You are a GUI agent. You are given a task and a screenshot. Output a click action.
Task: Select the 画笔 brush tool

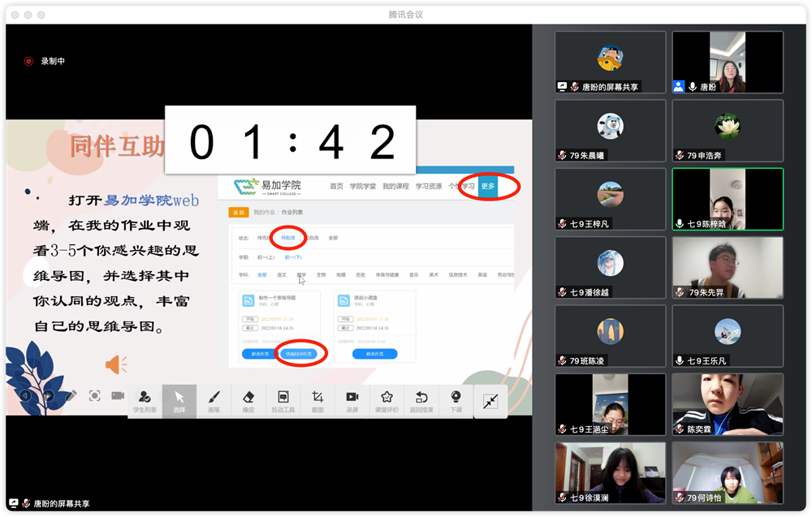(x=214, y=401)
